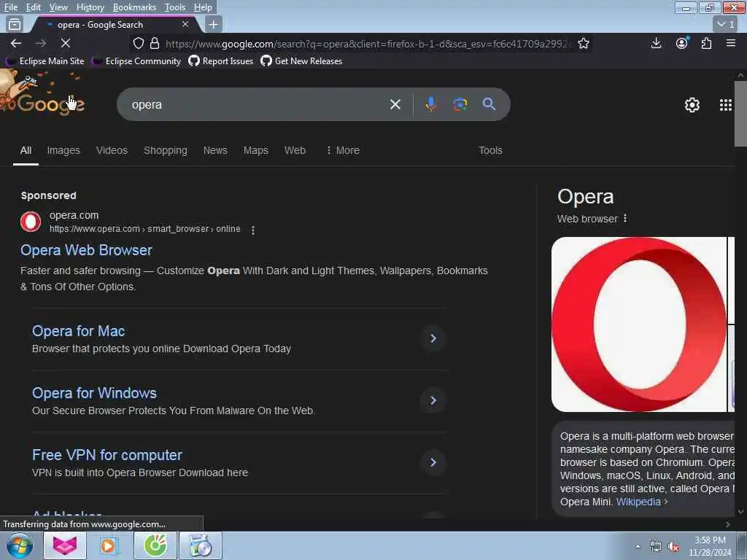Viewport: 747px width, 560px height.
Task: Switch to the Maps results tab
Action: (x=256, y=150)
